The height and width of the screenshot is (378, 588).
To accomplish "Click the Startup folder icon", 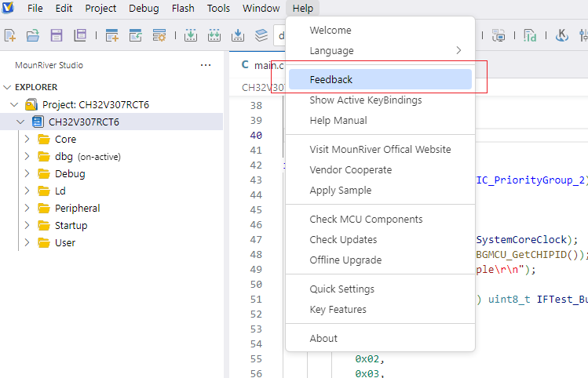I will tap(44, 226).
